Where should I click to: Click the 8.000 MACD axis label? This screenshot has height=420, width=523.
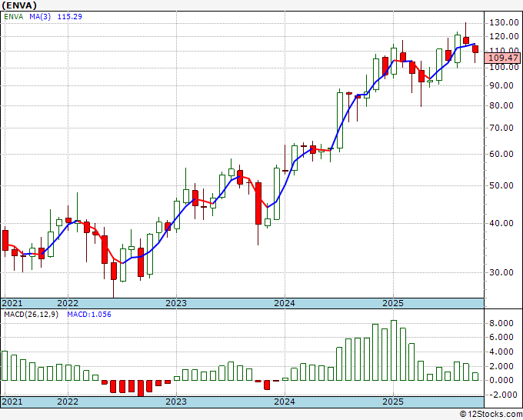pyautogui.click(x=501, y=323)
